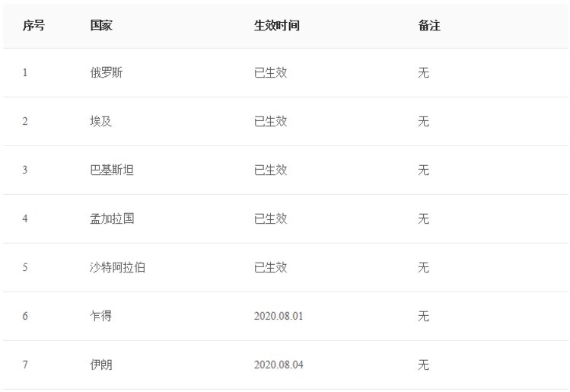Select the 俄罗斯 country cell
Image resolution: width=570 pixels, height=392 pixels.
point(107,73)
